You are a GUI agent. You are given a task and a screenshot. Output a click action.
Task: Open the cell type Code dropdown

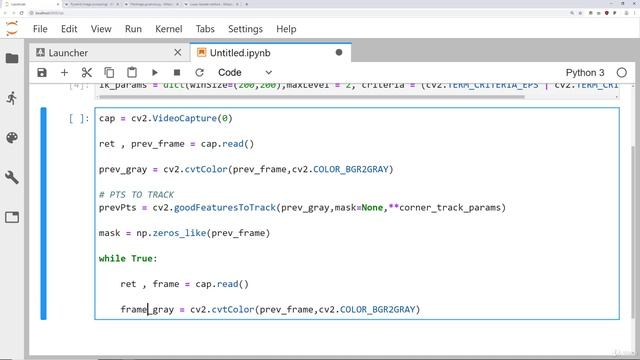[245, 73]
